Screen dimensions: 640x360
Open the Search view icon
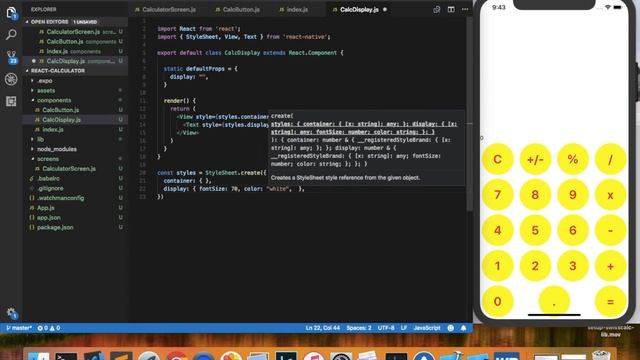pyautogui.click(x=11, y=35)
